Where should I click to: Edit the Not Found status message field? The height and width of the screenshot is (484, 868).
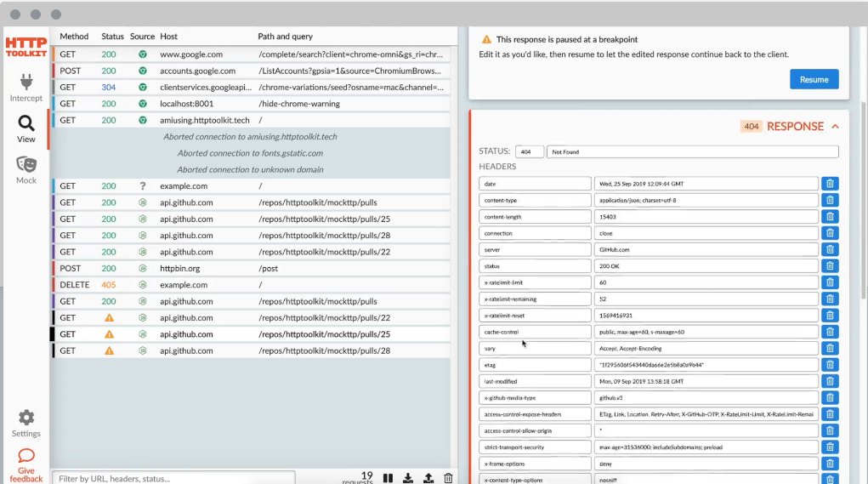click(x=693, y=151)
